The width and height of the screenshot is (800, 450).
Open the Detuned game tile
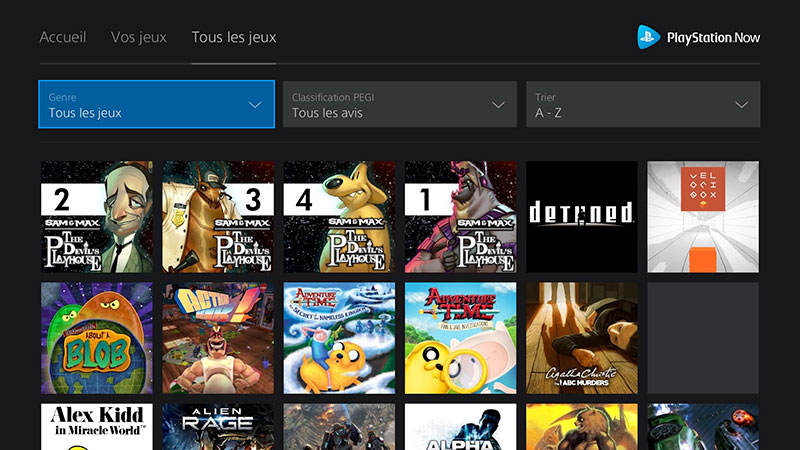[x=581, y=217]
